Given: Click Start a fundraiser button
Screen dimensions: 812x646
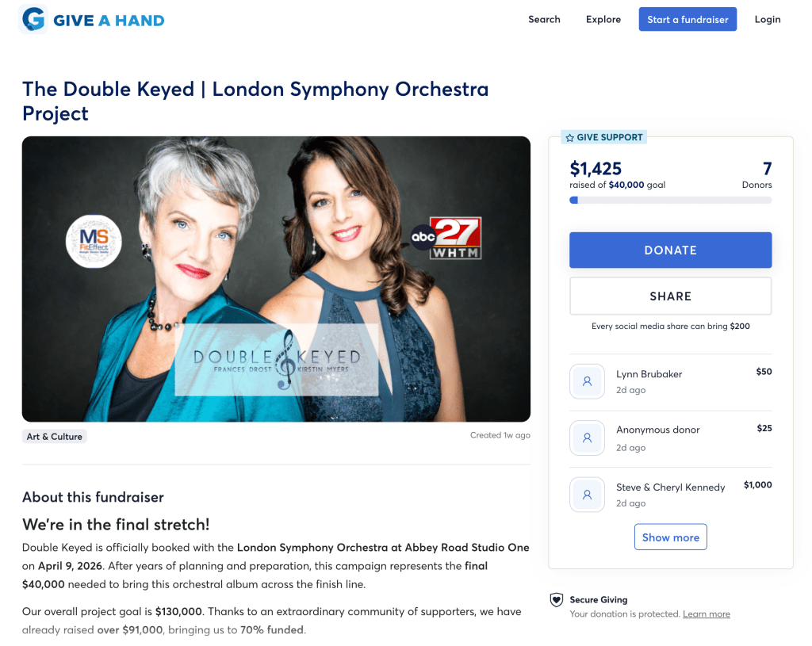Looking at the screenshot, I should (x=688, y=19).
